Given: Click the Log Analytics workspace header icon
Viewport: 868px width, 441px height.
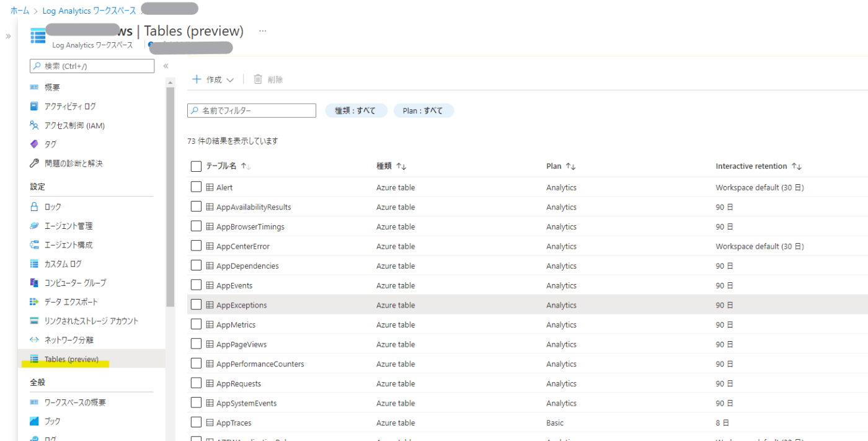Looking at the screenshot, I should [38, 36].
